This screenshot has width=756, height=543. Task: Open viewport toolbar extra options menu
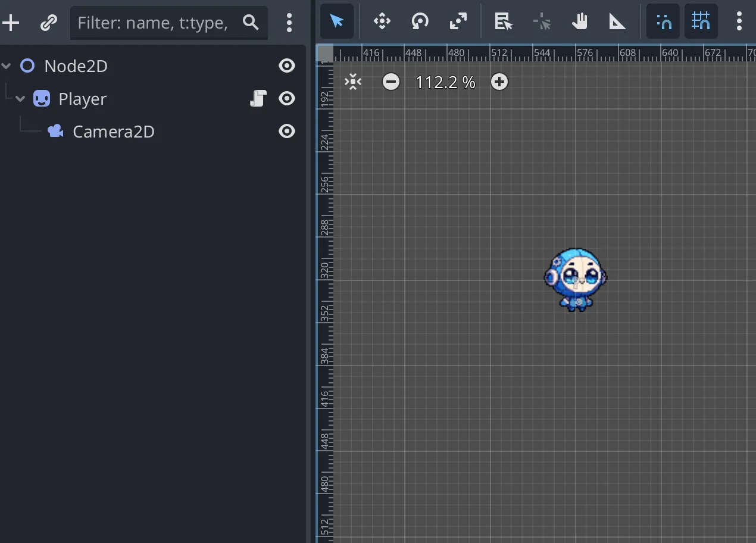(x=739, y=22)
